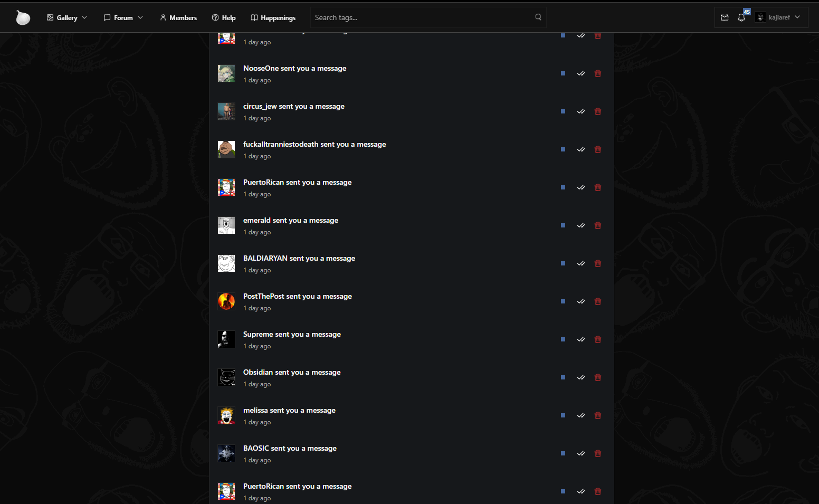Delete the melissa message notification
Screen dimensions: 819x504
pyautogui.click(x=598, y=415)
